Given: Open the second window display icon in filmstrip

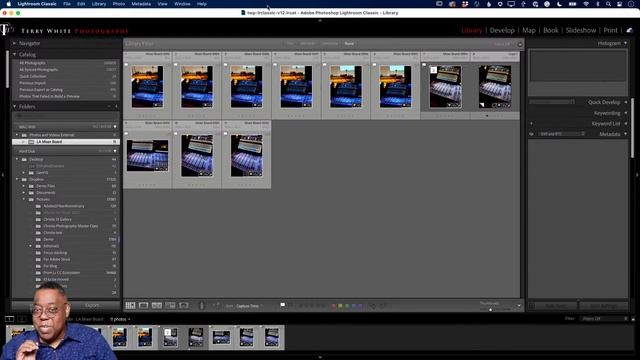Looking at the screenshot, I should click(22, 319).
